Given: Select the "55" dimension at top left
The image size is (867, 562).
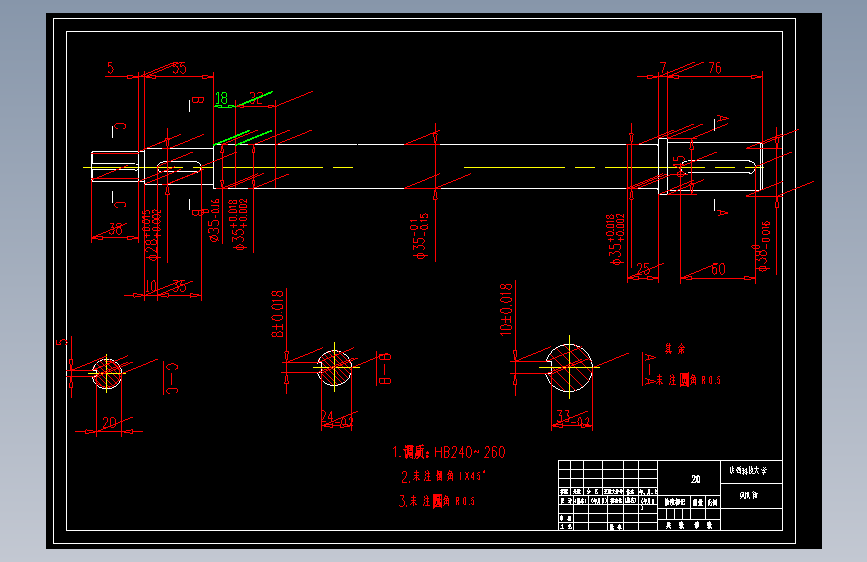Looking at the screenshot, I should pyautogui.click(x=179, y=68).
